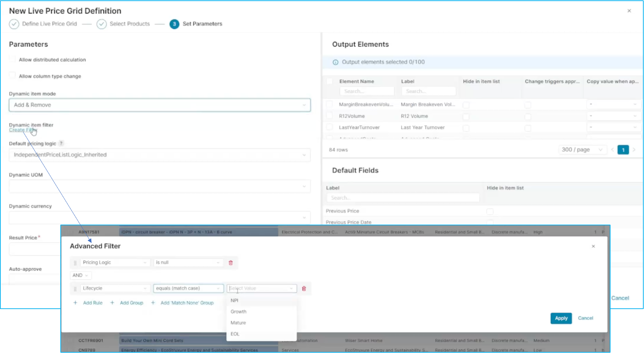Viewport: 644px width, 353px height.
Task: Click Cancel in the grid definition wizard
Action: tap(620, 298)
